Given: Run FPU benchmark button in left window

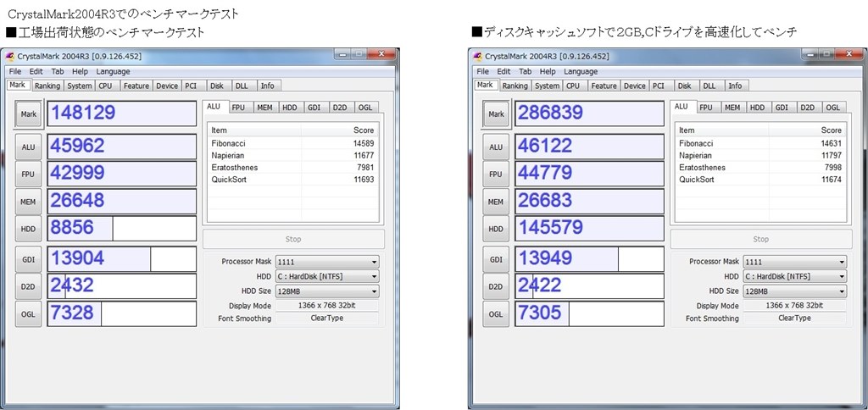Looking at the screenshot, I should (x=28, y=175).
